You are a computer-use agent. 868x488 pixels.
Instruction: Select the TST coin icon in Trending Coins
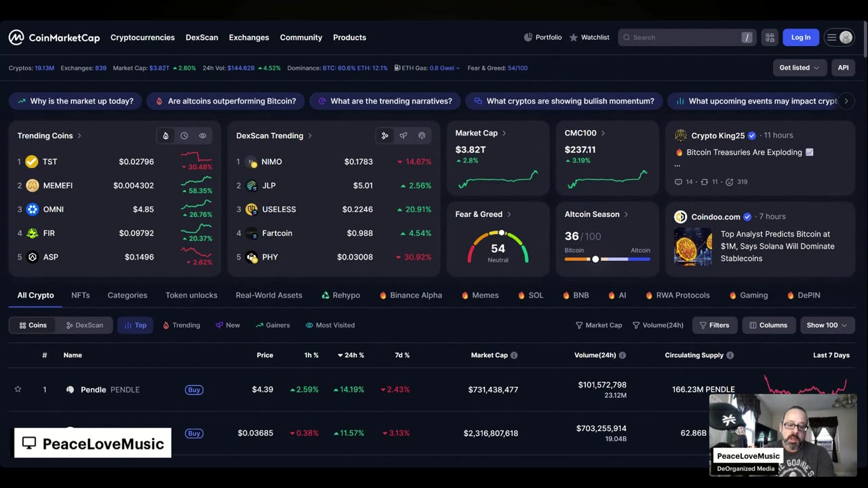tap(32, 161)
